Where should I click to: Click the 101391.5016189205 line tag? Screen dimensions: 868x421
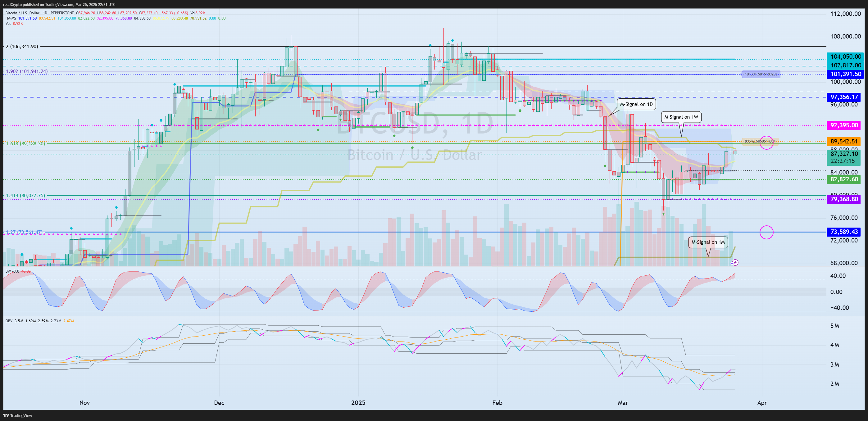(761, 74)
